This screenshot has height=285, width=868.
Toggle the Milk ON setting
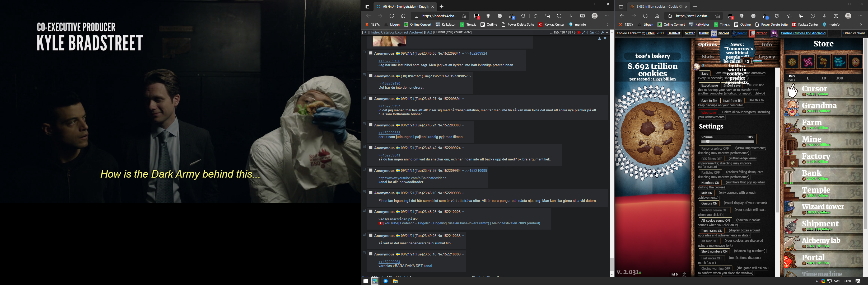tap(707, 193)
